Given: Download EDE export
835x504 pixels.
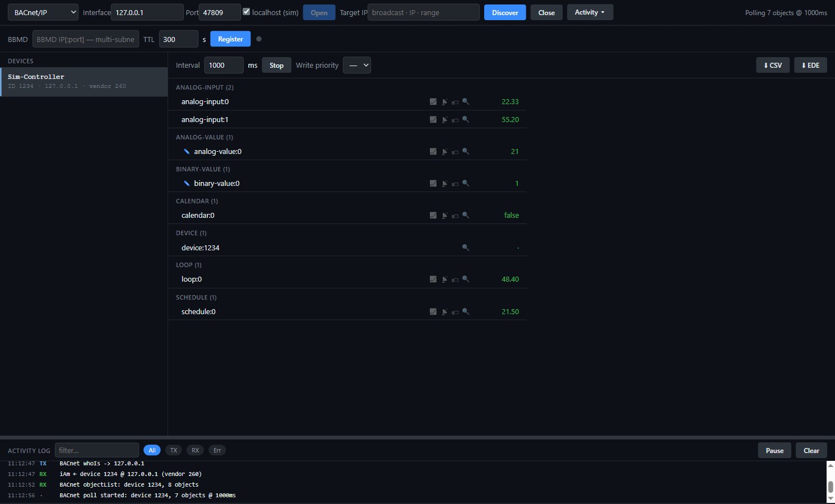Looking at the screenshot, I should click(810, 66).
